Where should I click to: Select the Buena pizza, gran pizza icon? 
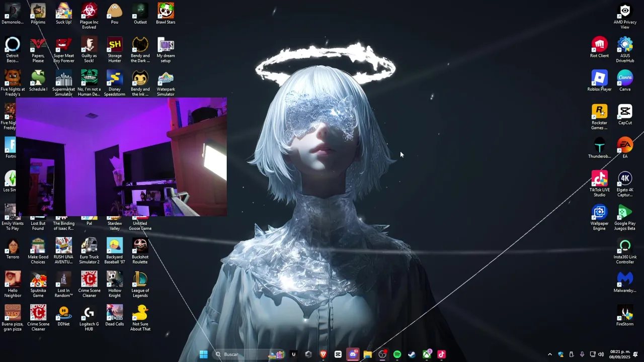pyautogui.click(x=13, y=318)
